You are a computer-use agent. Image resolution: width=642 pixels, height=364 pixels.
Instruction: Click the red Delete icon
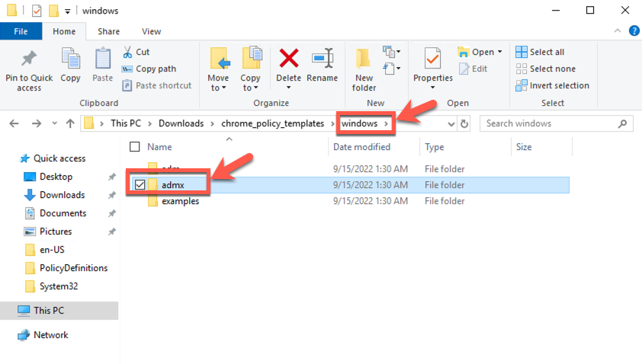(x=289, y=59)
